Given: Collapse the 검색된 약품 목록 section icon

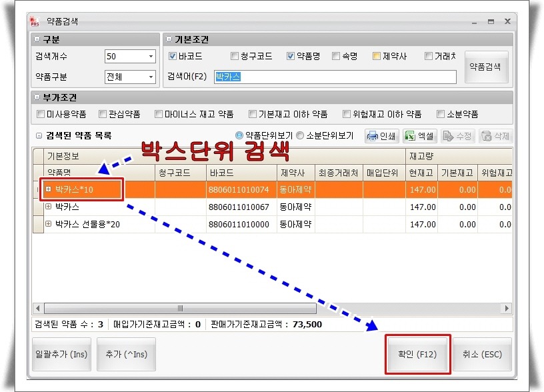Looking at the screenshot, I should [x=39, y=136].
